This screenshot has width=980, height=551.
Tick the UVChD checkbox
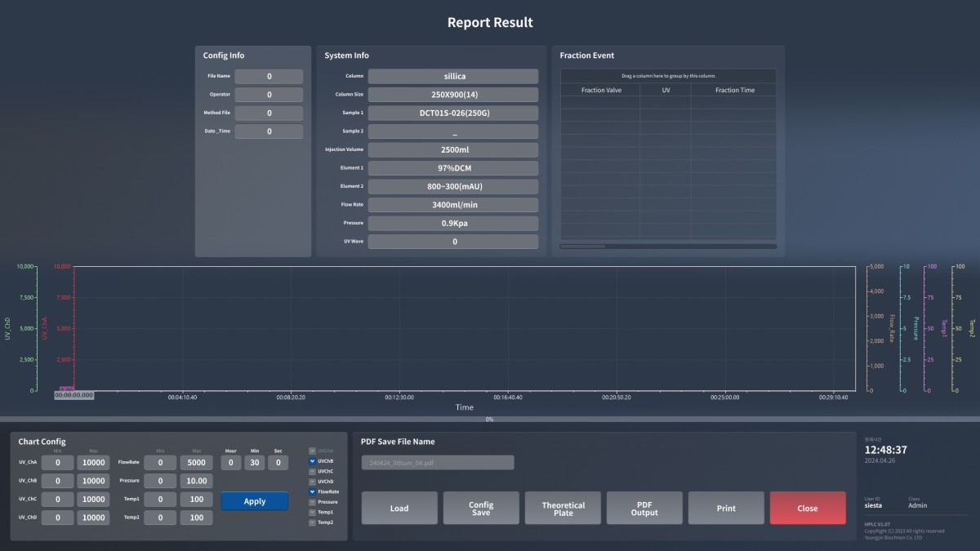point(312,482)
